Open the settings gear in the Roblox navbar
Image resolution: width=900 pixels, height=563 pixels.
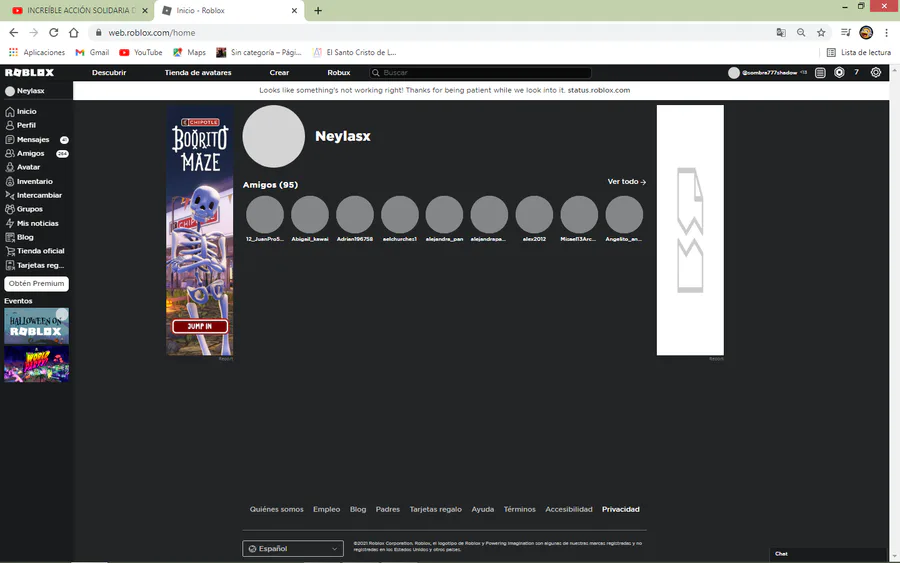click(x=875, y=72)
